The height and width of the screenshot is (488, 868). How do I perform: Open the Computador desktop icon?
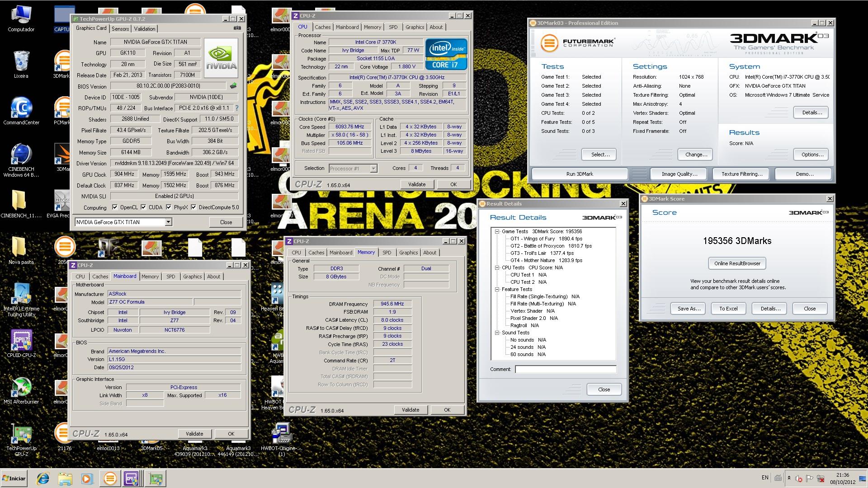(x=21, y=19)
